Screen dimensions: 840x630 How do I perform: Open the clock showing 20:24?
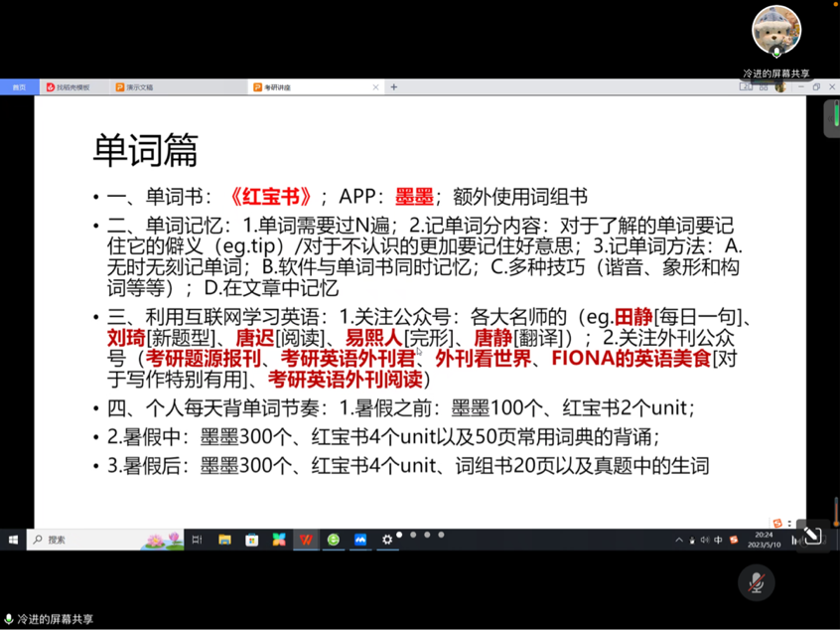766,540
